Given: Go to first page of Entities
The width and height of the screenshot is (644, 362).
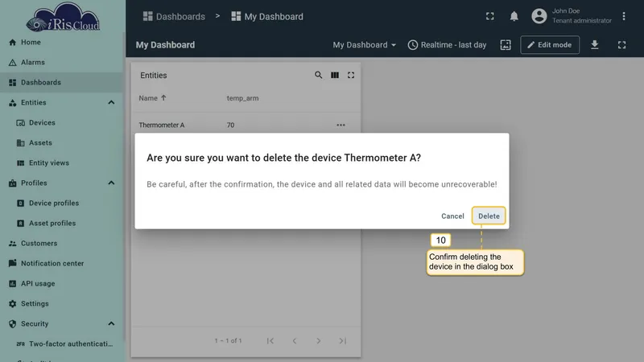Looking at the screenshot, I should point(270,340).
